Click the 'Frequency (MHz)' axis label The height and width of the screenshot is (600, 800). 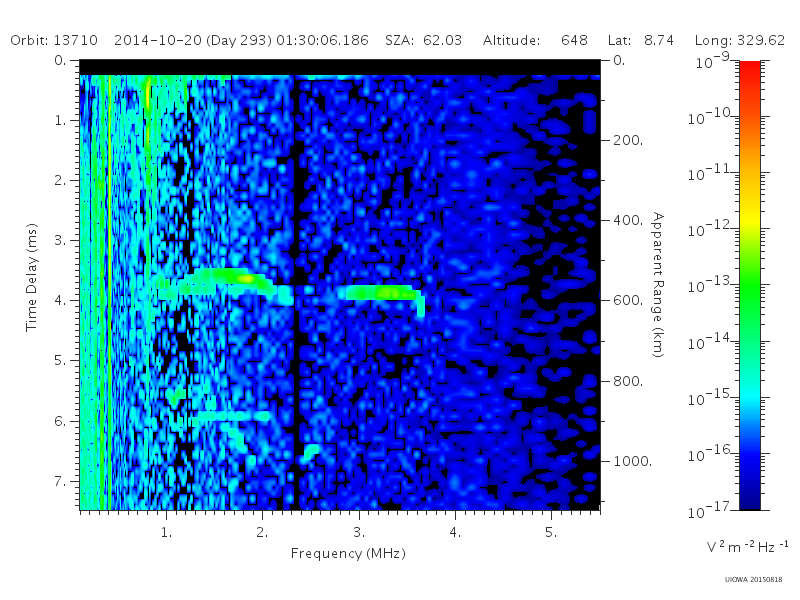tap(348, 554)
